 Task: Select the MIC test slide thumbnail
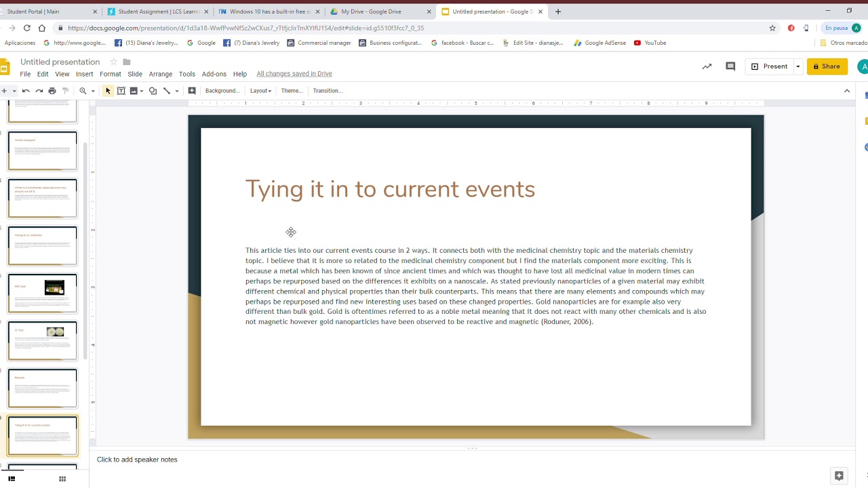tap(43, 293)
